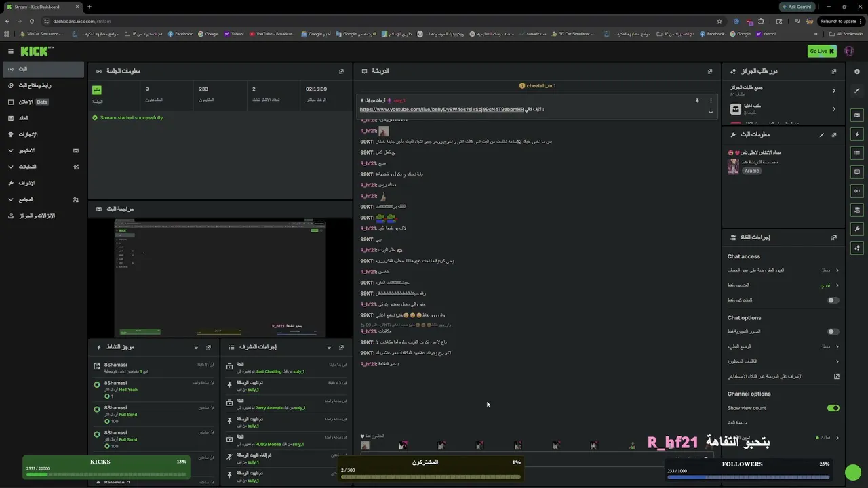This screenshot has height=488, width=868.
Task: Pop out the session info panel
Action: [341, 71]
